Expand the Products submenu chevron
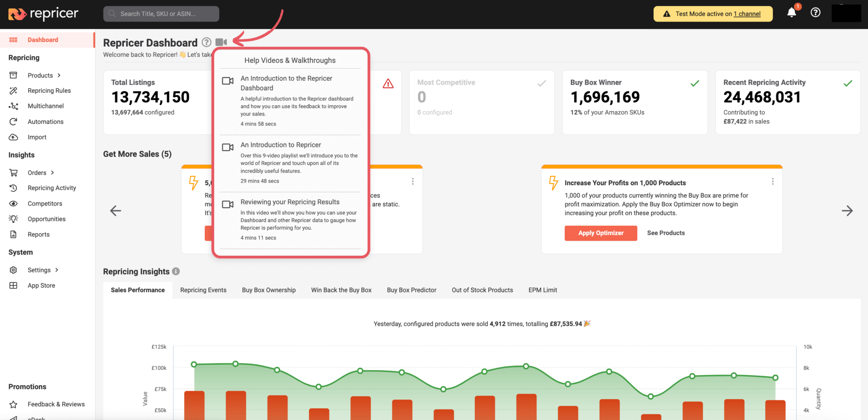 tap(59, 75)
